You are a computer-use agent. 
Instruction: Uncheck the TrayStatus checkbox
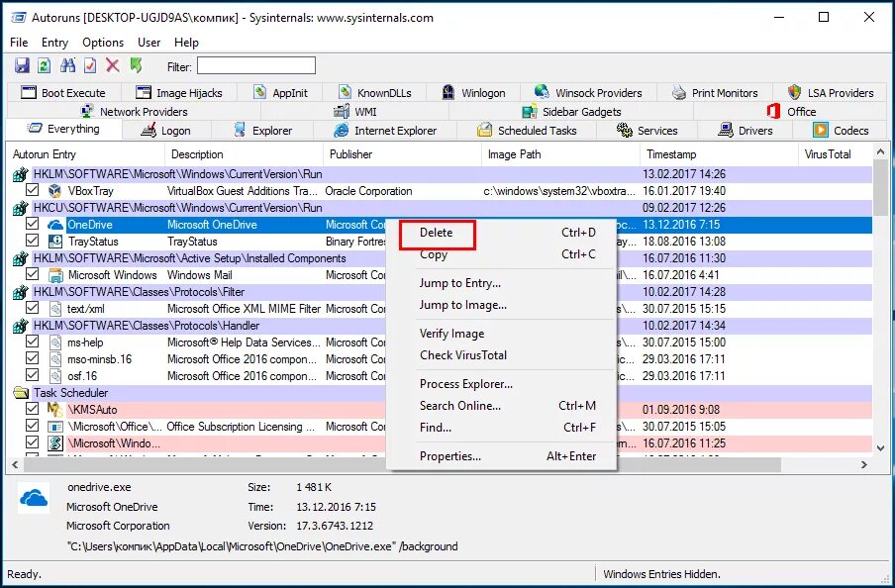click(x=32, y=241)
